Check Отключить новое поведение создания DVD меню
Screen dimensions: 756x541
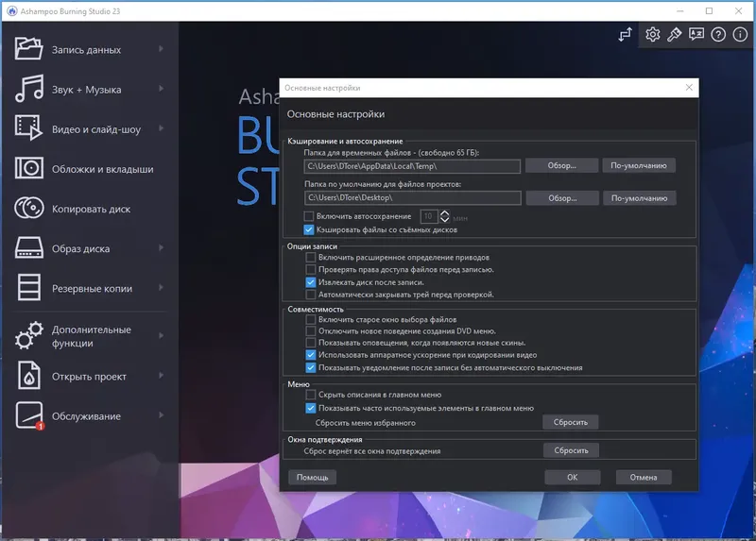tap(311, 331)
